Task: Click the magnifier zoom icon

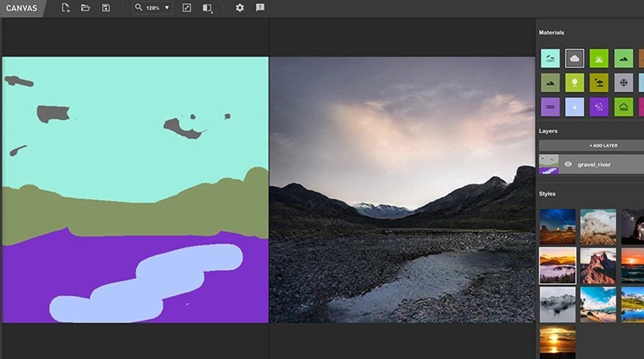Action: pyautogui.click(x=138, y=7)
